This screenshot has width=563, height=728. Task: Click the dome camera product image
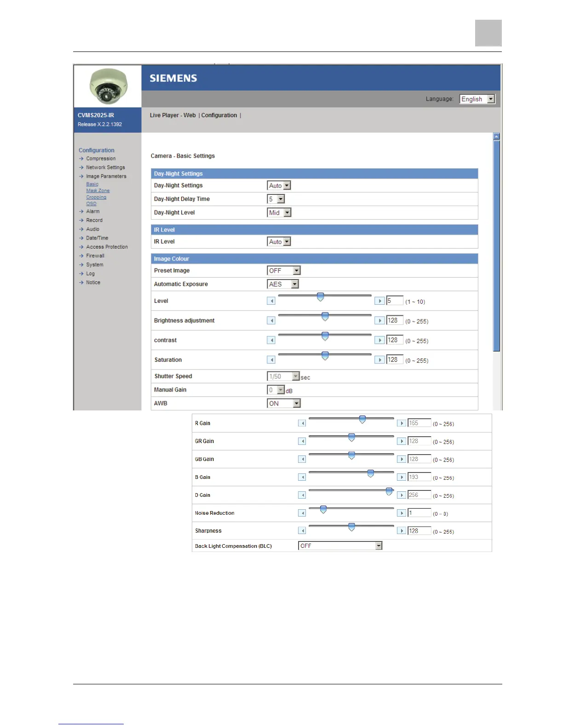(108, 86)
